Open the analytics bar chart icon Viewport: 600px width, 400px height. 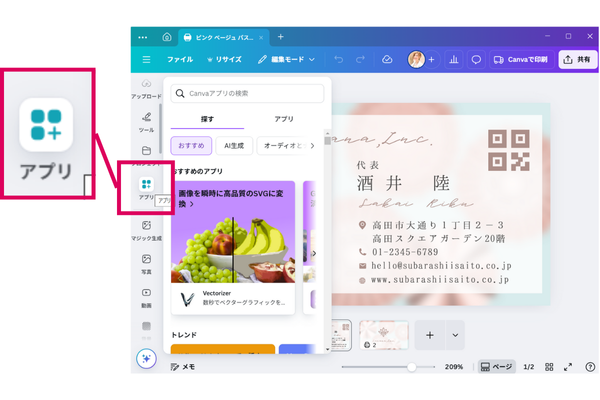(x=453, y=60)
